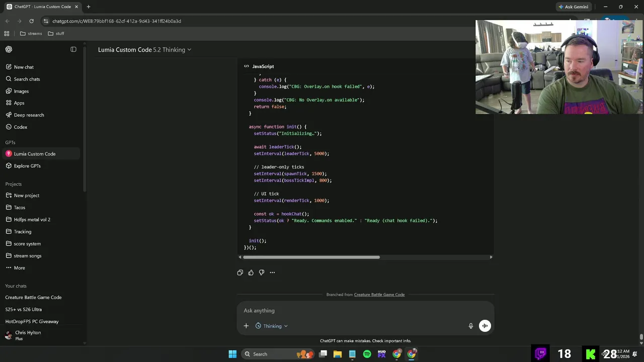Follow the Creature Battle Game Code branch link
This screenshot has width=644, height=362.
pyautogui.click(x=379, y=295)
